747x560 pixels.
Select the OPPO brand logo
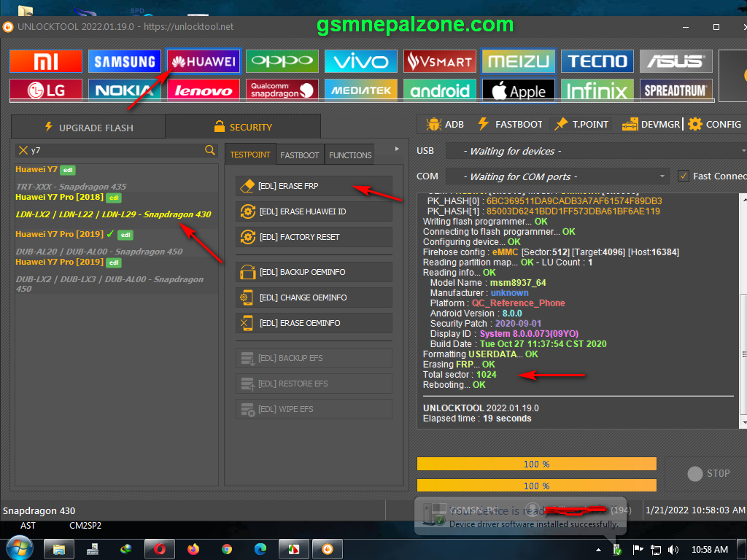pyautogui.click(x=282, y=61)
